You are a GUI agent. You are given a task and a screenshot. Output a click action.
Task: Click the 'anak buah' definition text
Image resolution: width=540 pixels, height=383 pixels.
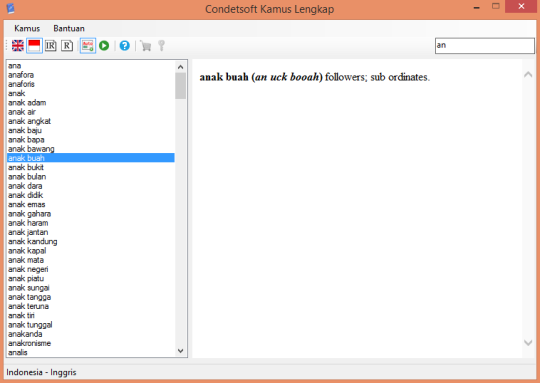click(315, 77)
